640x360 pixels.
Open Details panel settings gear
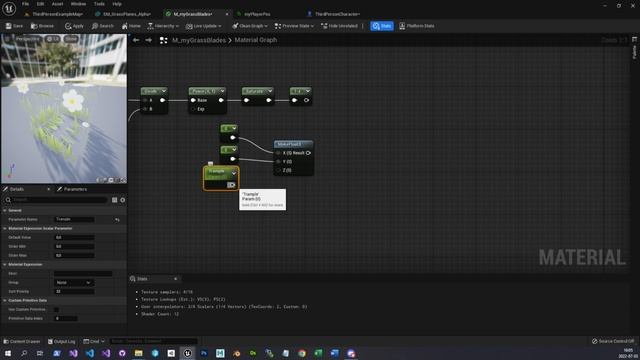point(122,200)
